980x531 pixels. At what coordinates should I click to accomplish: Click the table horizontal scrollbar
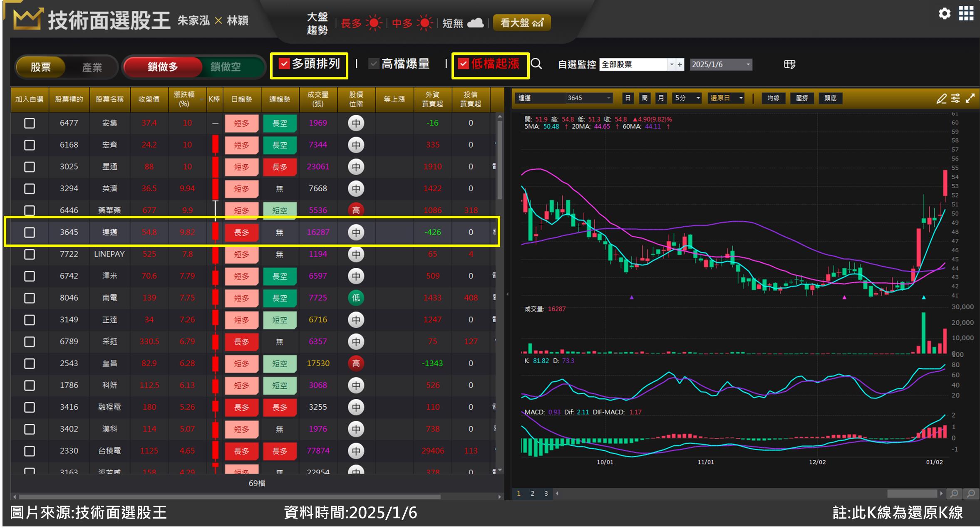tap(230, 496)
